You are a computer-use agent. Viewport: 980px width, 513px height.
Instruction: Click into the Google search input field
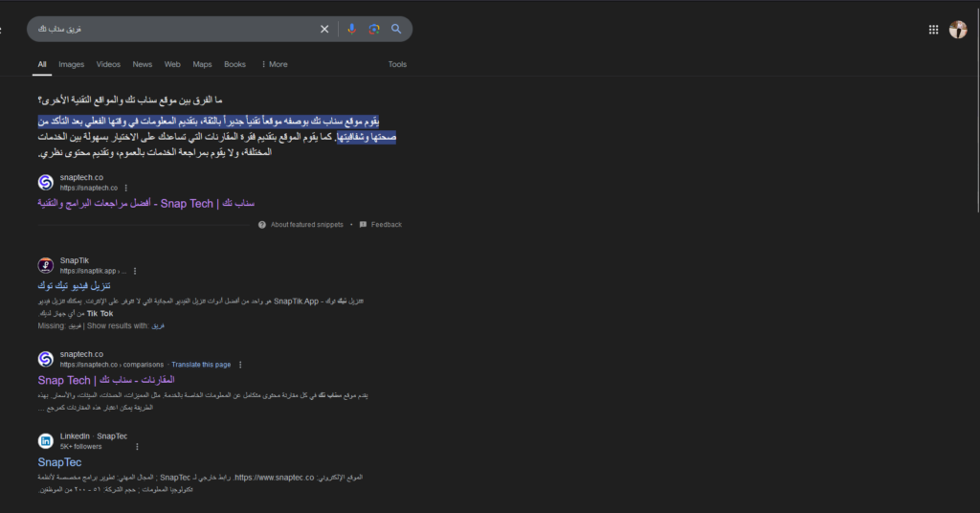click(x=175, y=29)
